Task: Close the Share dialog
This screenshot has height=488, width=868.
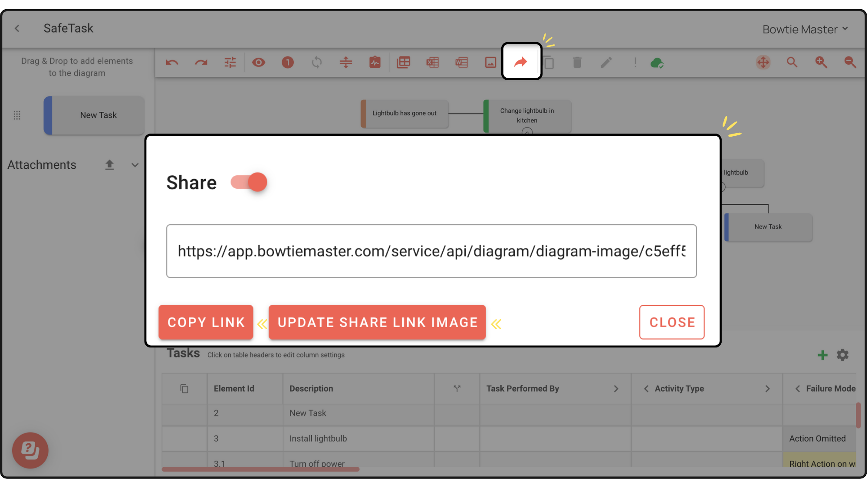Action: point(671,322)
